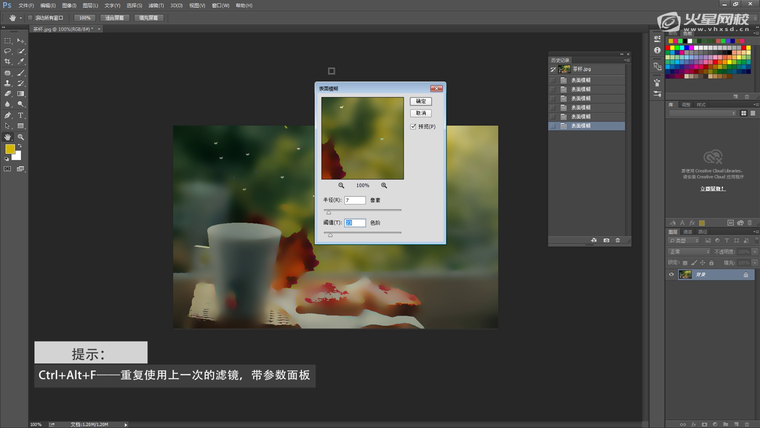Select the Zoom tool in toolbox
760x428 pixels.
click(20, 137)
